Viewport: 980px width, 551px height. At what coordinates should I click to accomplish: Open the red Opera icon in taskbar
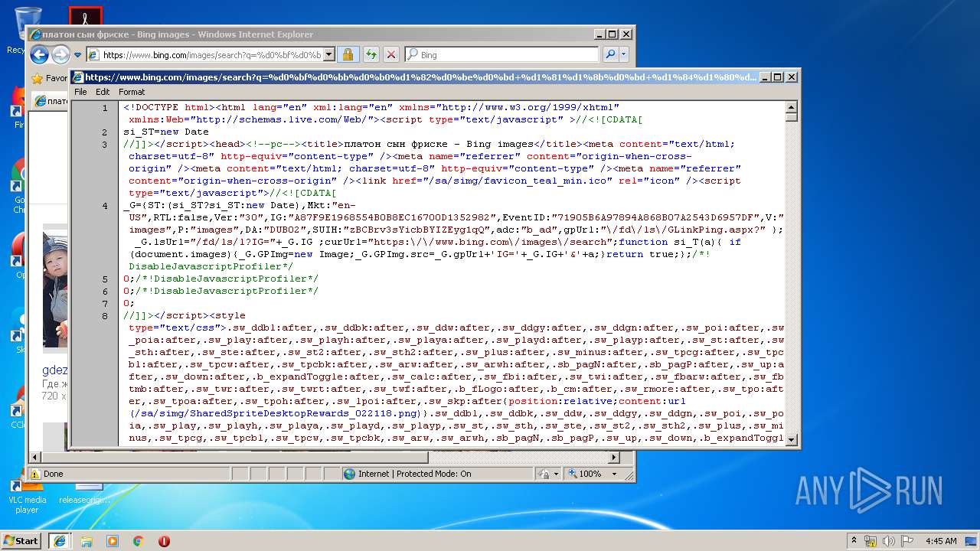pos(164,540)
